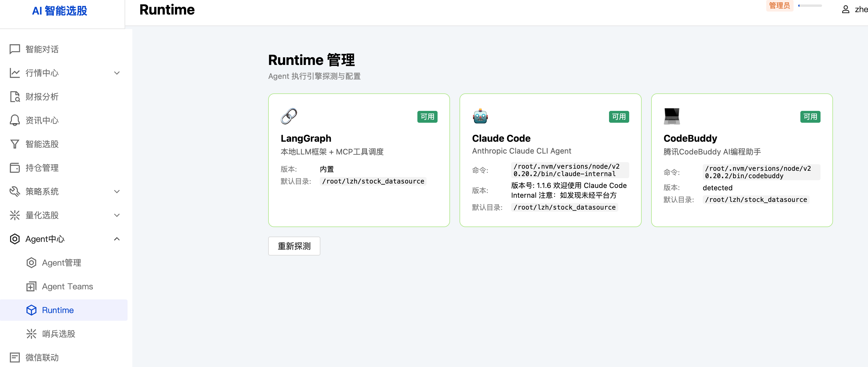Click the AI 智能选股 logo title
The height and width of the screenshot is (367, 868).
60,11
